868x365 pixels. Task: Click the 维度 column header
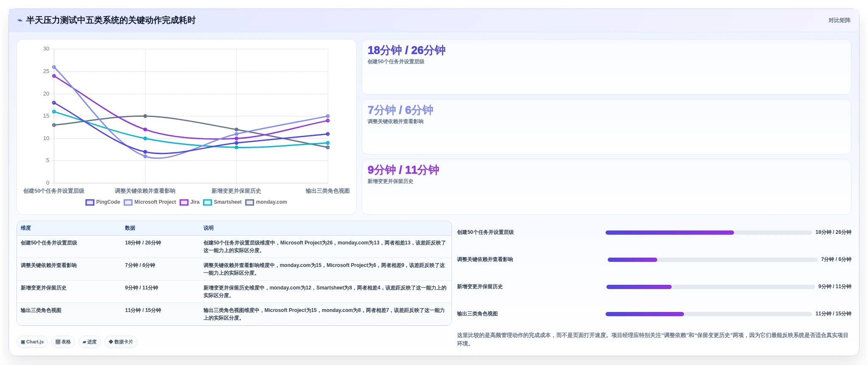[x=26, y=228]
